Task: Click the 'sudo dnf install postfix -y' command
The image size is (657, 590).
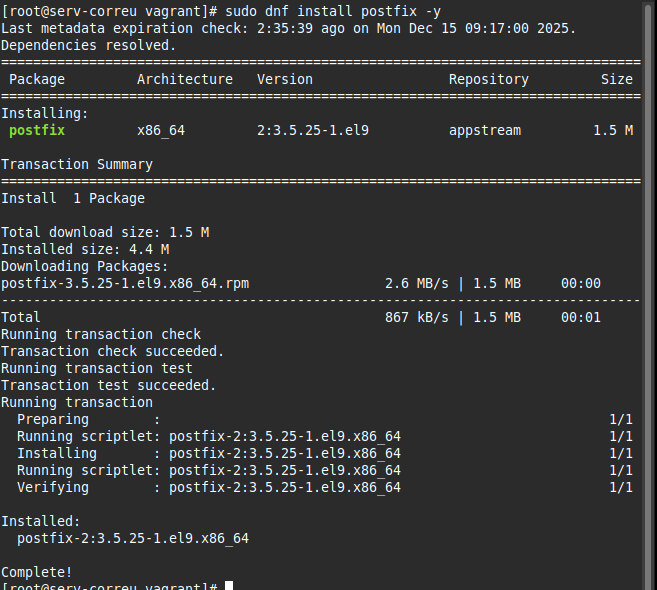Action: pyautogui.click(x=341, y=11)
